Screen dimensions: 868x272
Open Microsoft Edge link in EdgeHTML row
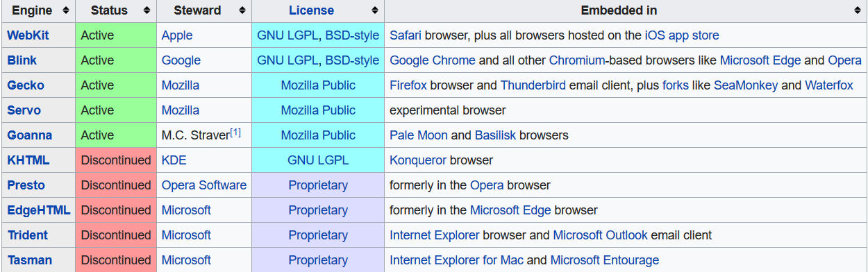[510, 210]
